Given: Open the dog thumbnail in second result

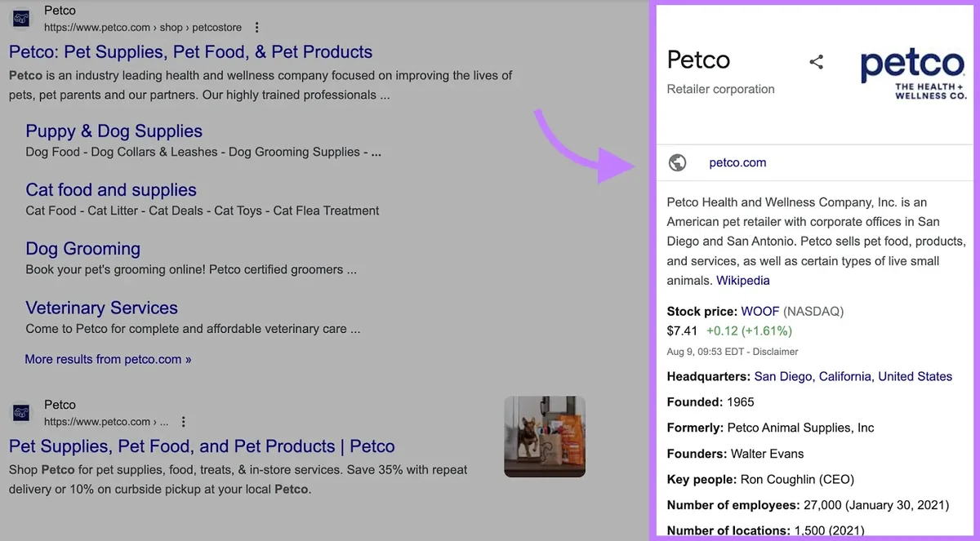Looking at the screenshot, I should point(545,437).
